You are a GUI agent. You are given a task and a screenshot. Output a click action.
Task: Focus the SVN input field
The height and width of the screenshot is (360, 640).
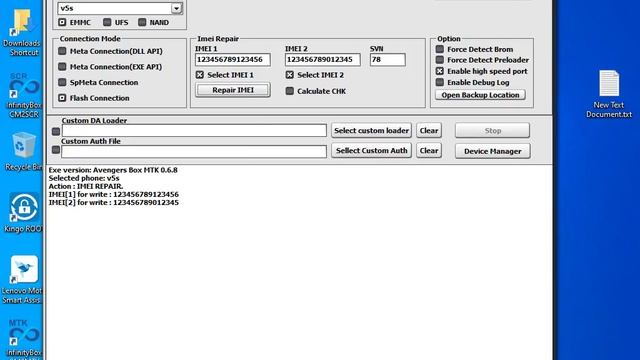click(388, 60)
